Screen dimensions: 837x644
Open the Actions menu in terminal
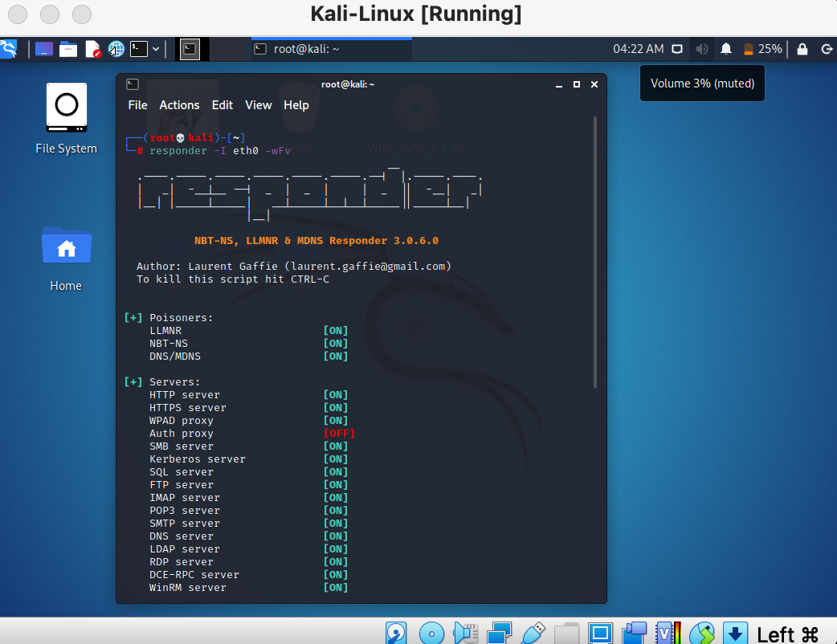pyautogui.click(x=179, y=105)
